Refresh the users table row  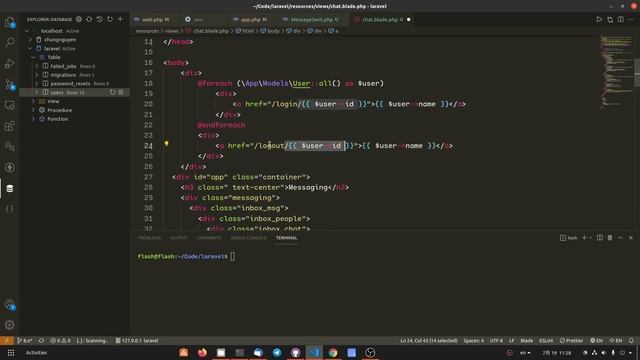click(113, 93)
